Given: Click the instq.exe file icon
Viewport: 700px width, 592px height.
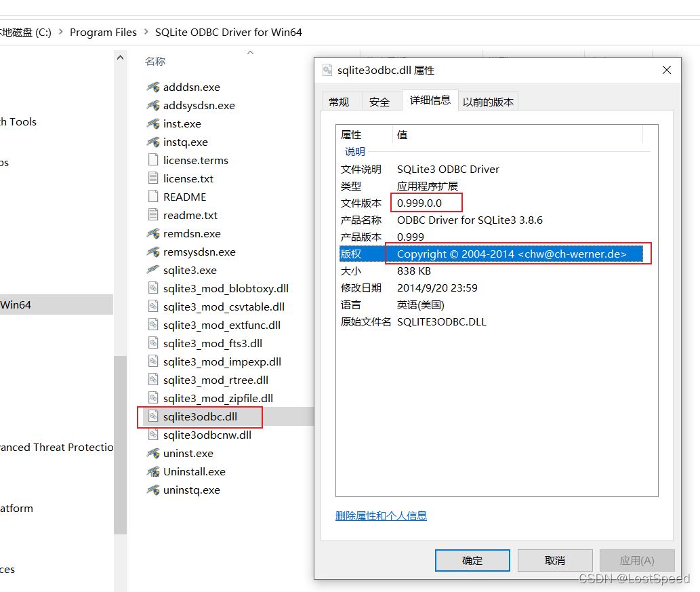Looking at the screenshot, I should tap(153, 142).
